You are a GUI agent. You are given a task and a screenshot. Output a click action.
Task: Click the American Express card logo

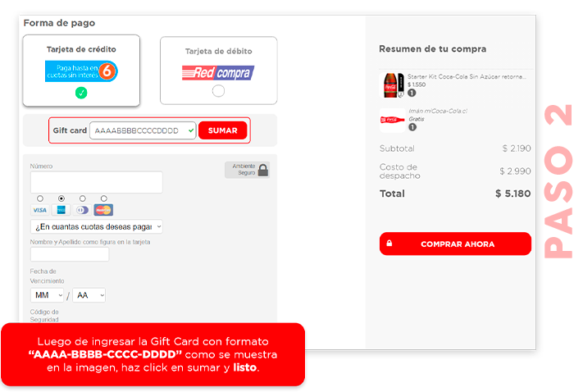(x=61, y=210)
